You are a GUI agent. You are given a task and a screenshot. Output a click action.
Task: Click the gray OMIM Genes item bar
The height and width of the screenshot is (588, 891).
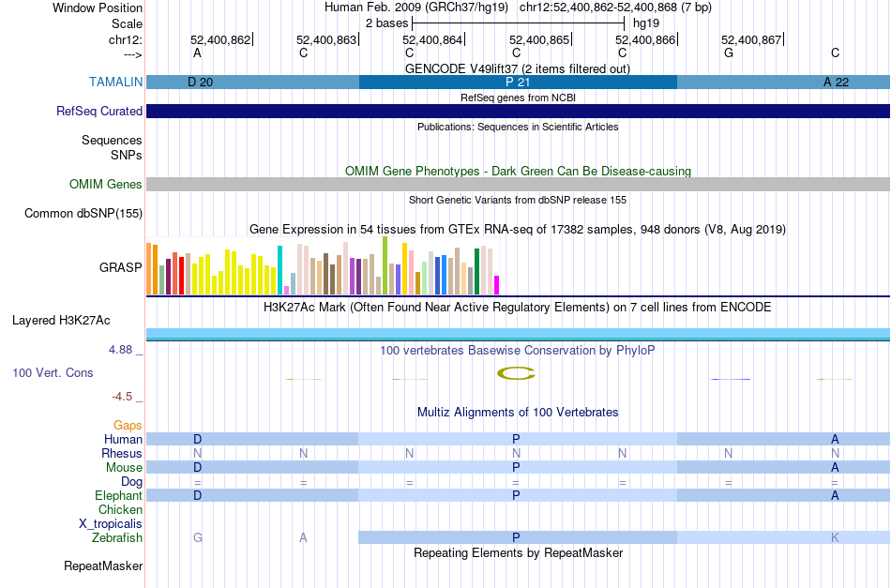pos(518,184)
